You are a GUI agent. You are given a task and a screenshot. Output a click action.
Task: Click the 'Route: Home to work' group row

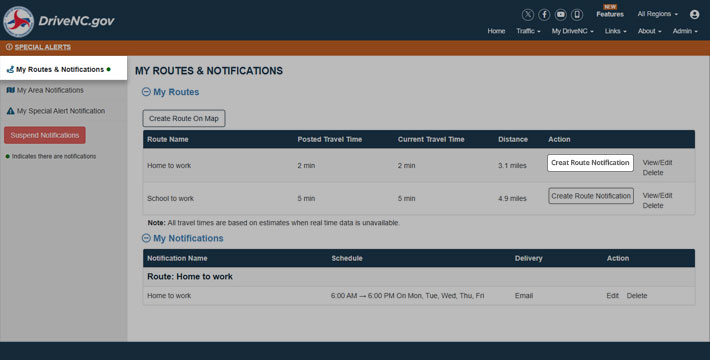coord(419,277)
